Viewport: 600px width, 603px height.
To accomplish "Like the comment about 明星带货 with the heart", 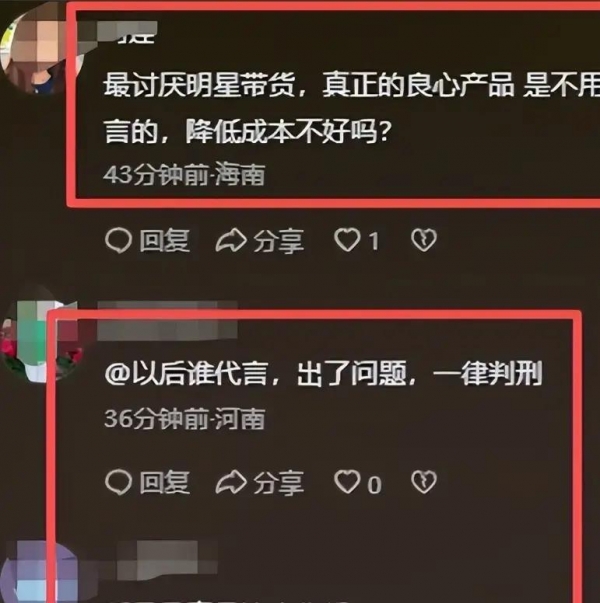I will coord(347,240).
